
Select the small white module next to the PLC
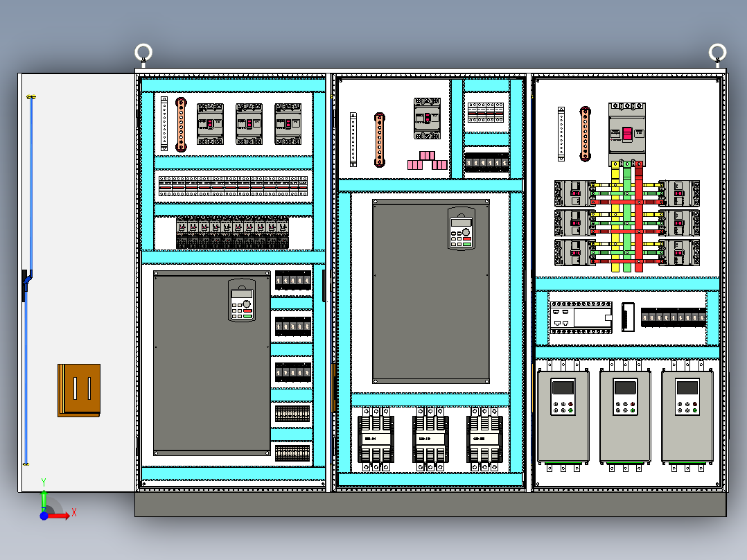628,317
